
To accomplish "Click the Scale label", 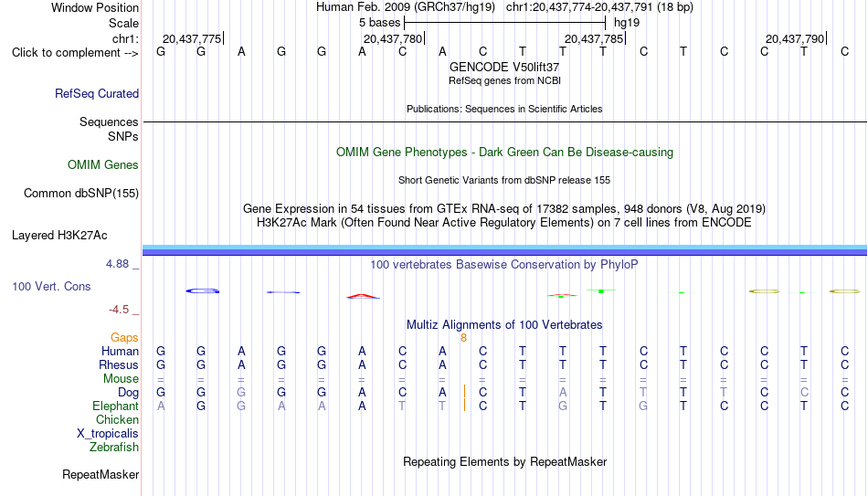I will pos(124,23).
